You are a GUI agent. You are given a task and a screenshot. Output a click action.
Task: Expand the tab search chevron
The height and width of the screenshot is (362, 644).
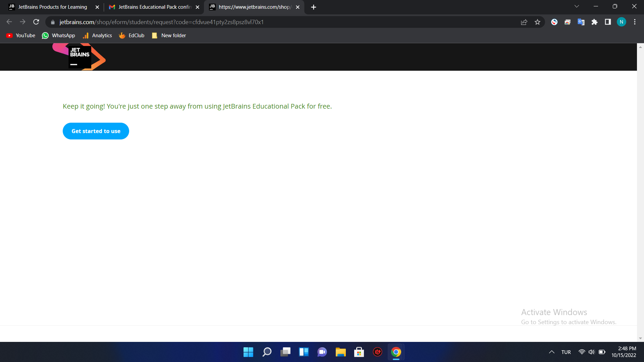coord(577,7)
